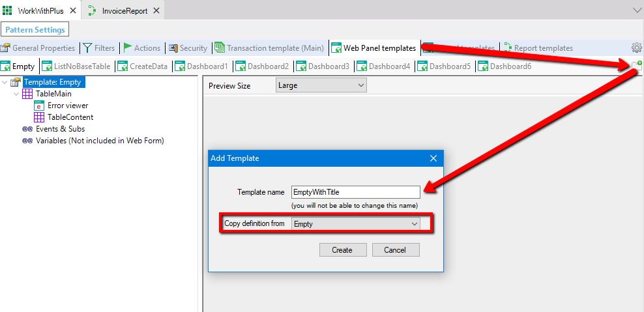
Task: Click the TableContent grid icon
Action: [39, 117]
